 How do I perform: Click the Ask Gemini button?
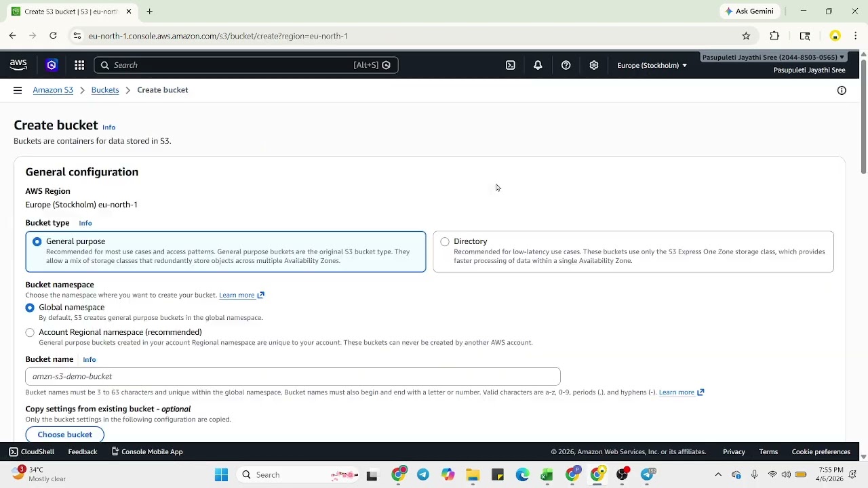749,12
